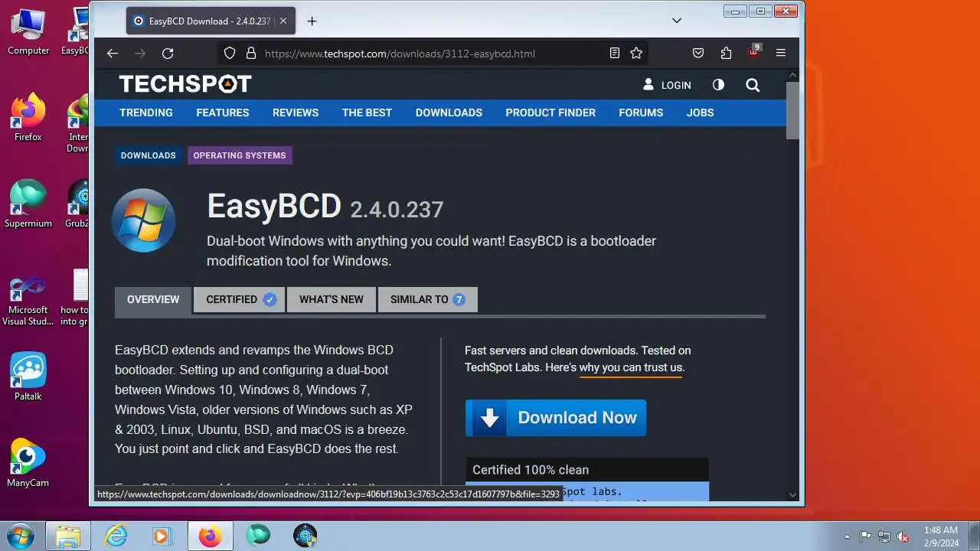Click the DOWNLOADS breadcrumb tag

point(149,155)
